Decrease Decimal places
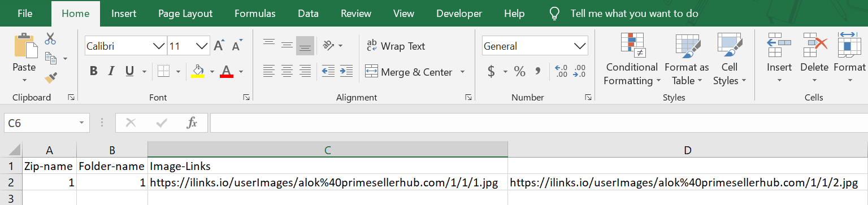 [x=580, y=72]
